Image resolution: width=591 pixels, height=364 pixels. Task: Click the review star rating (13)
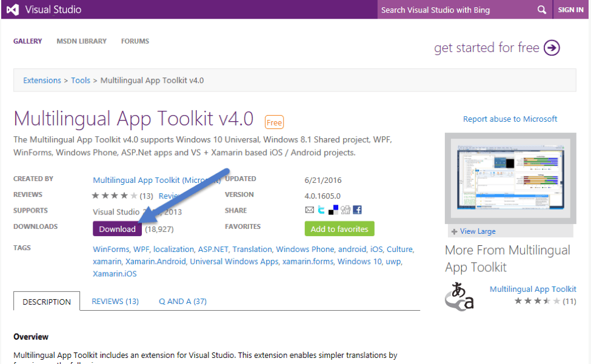tap(114, 196)
